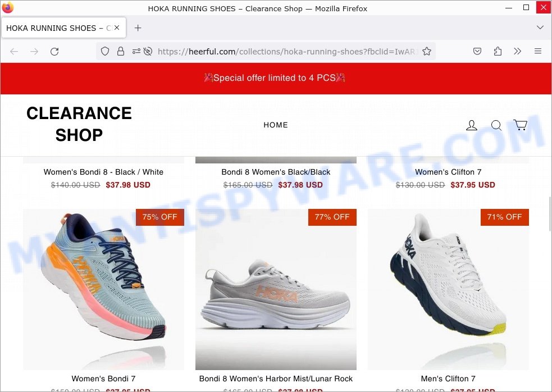The width and height of the screenshot is (552, 392).
Task: Click the CLEARANCE SHOP logo link
Action: [x=79, y=124]
